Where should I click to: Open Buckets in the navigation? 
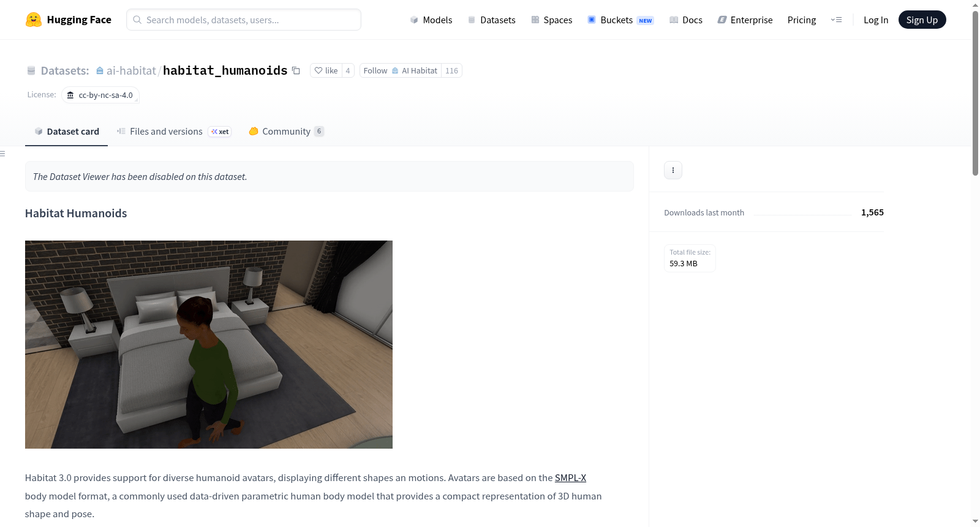pyautogui.click(x=620, y=20)
